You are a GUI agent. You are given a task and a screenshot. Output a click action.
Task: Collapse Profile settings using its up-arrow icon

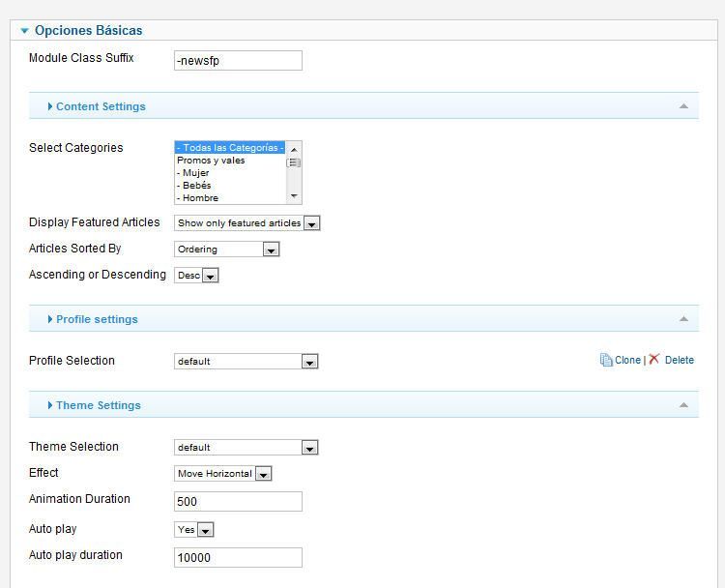pyautogui.click(x=683, y=319)
